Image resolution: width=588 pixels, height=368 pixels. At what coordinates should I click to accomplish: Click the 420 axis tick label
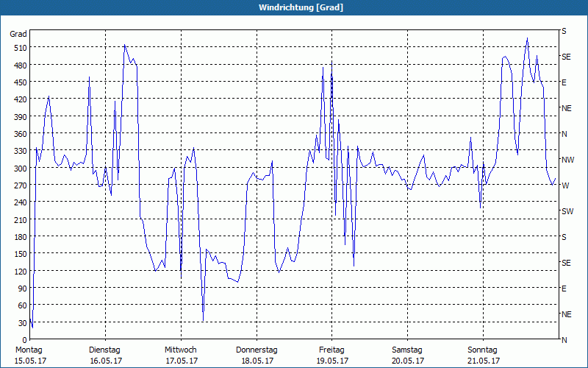pyautogui.click(x=21, y=100)
